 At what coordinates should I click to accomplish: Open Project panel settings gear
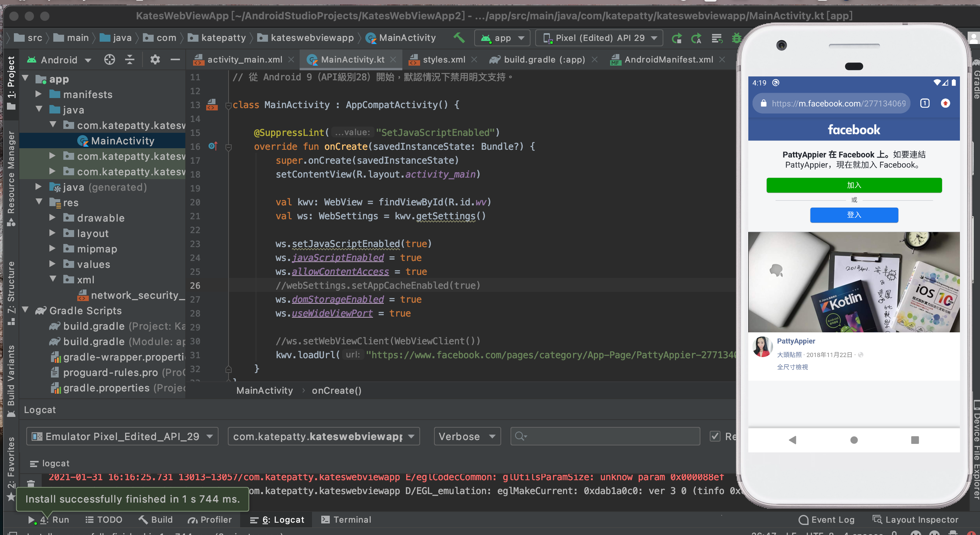155,59
